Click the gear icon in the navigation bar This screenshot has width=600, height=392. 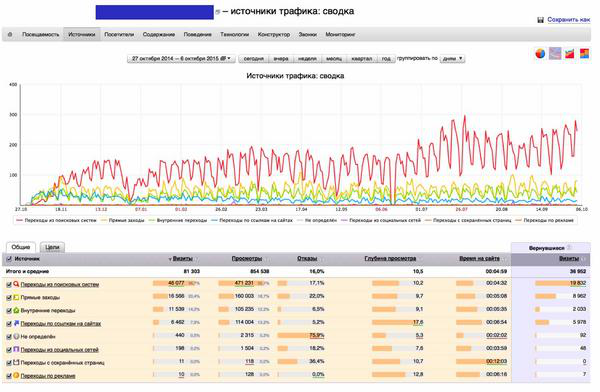point(10,34)
